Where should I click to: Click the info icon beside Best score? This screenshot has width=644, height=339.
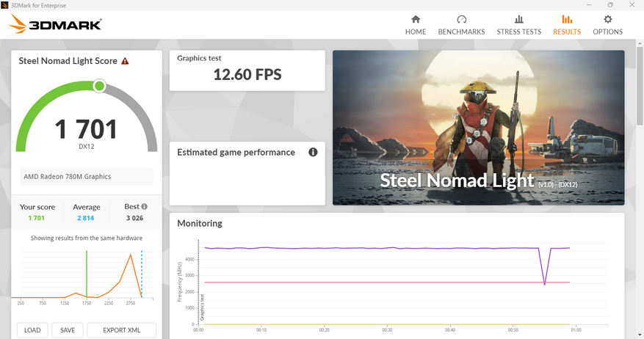coord(144,207)
